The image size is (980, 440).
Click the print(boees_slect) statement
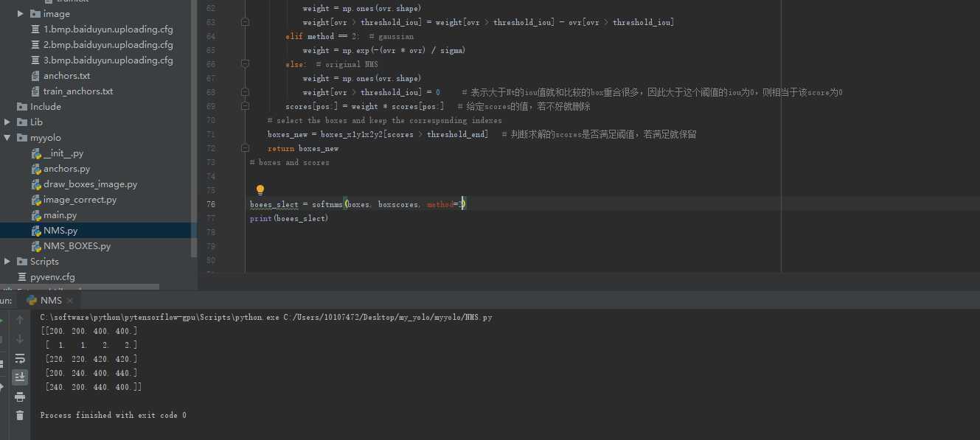coord(289,218)
